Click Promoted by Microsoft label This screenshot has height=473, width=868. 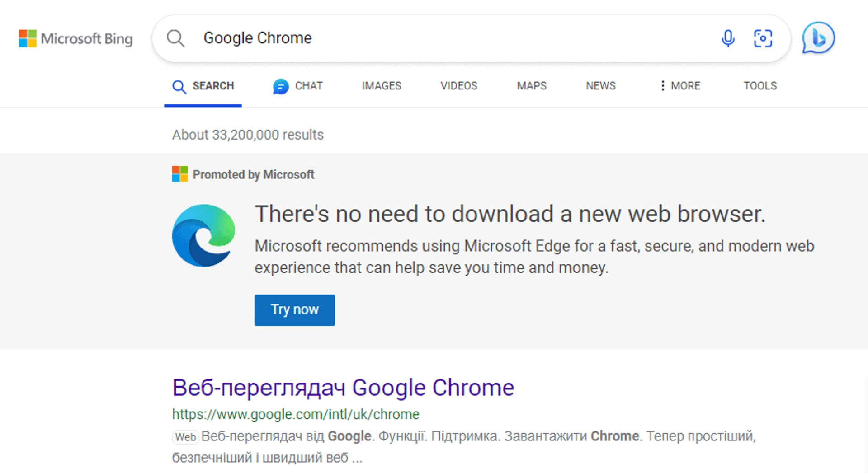pos(253,174)
